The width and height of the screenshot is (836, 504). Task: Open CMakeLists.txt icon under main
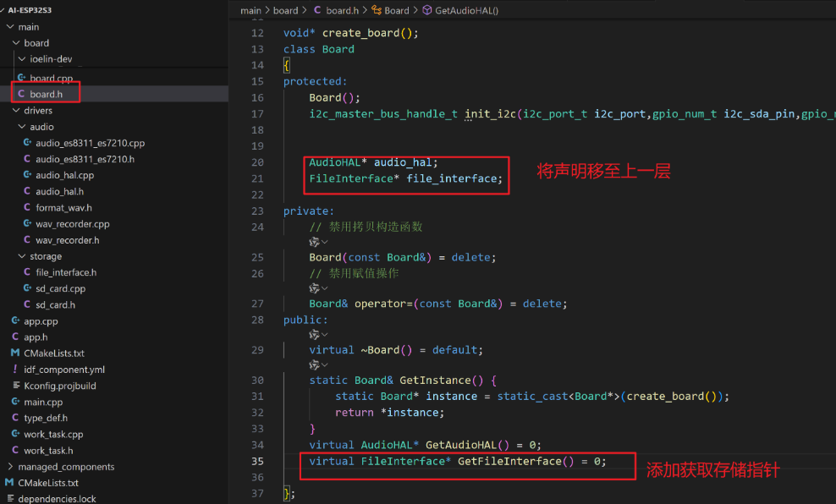point(15,353)
